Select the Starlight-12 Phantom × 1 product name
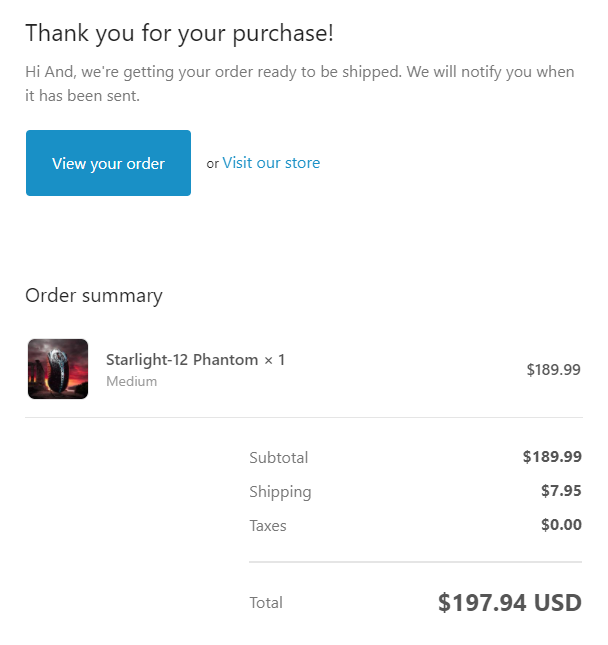 click(x=195, y=360)
